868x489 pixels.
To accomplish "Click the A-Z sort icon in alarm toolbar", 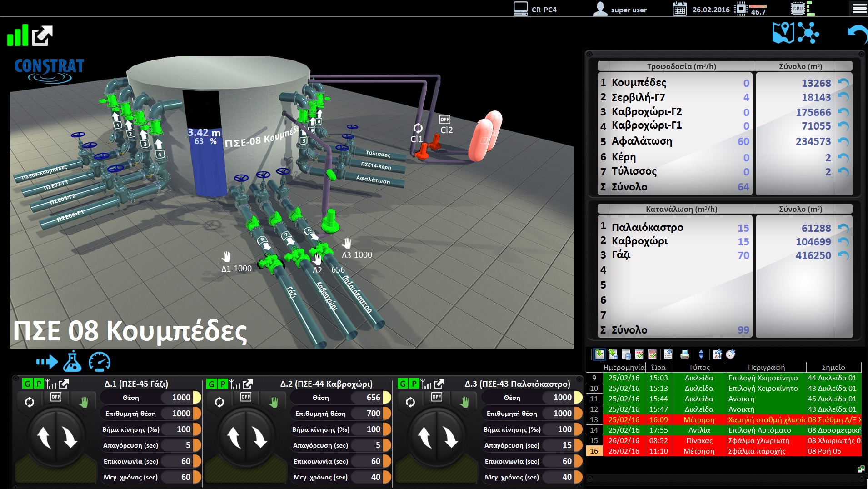I will pyautogui.click(x=718, y=354).
